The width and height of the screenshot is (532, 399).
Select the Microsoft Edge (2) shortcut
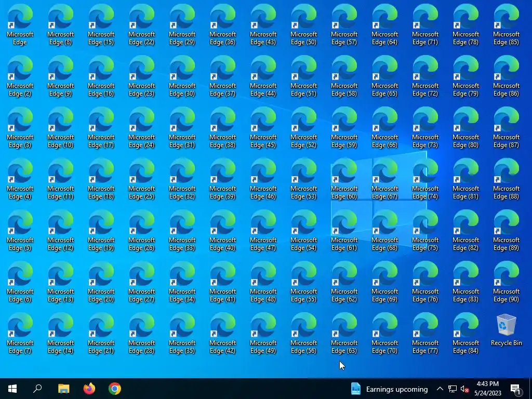[x=20, y=76]
